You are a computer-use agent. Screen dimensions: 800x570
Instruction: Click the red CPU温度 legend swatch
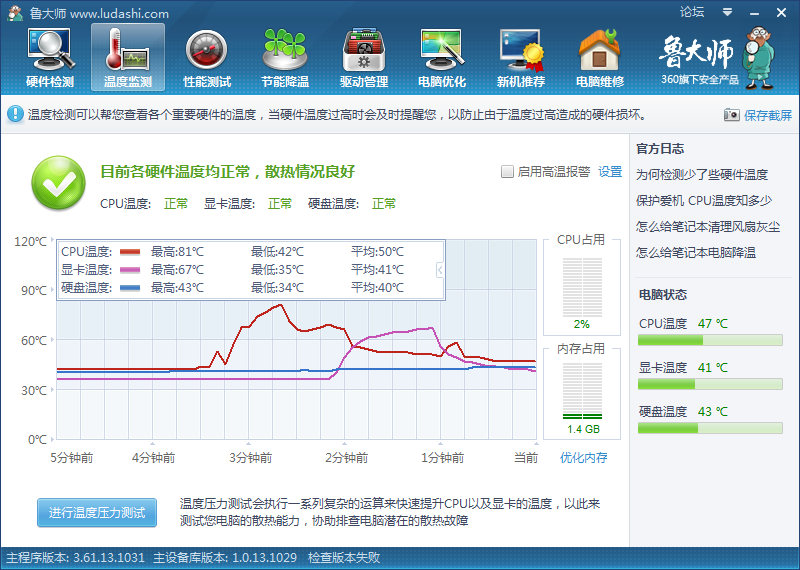coord(130,252)
